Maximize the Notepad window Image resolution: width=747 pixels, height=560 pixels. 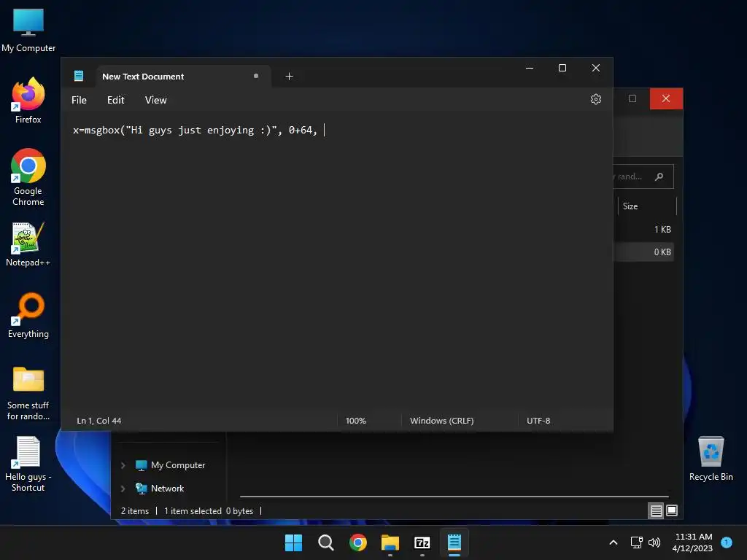pos(562,68)
